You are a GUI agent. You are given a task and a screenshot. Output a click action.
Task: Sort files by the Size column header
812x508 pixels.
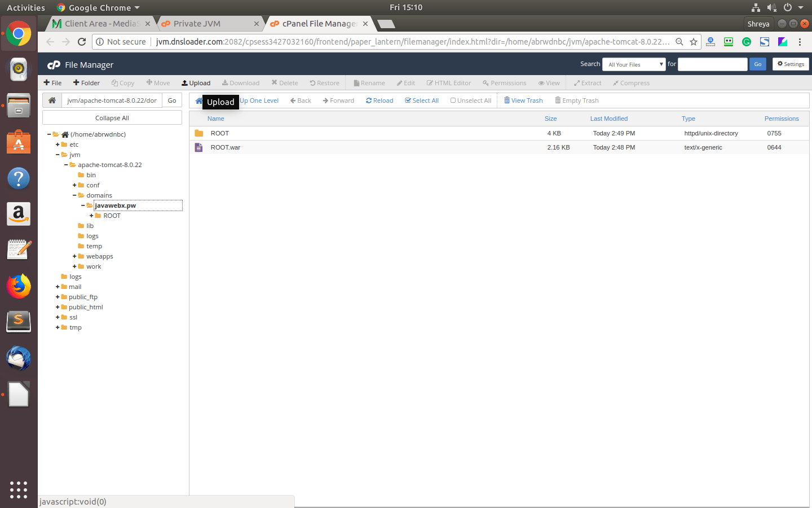pyautogui.click(x=550, y=119)
